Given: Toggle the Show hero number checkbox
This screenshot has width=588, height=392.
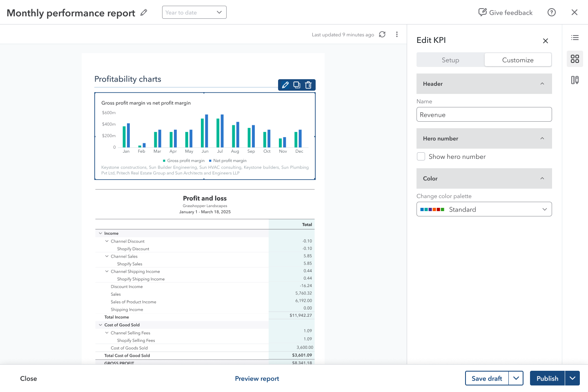Looking at the screenshot, I should click(421, 156).
